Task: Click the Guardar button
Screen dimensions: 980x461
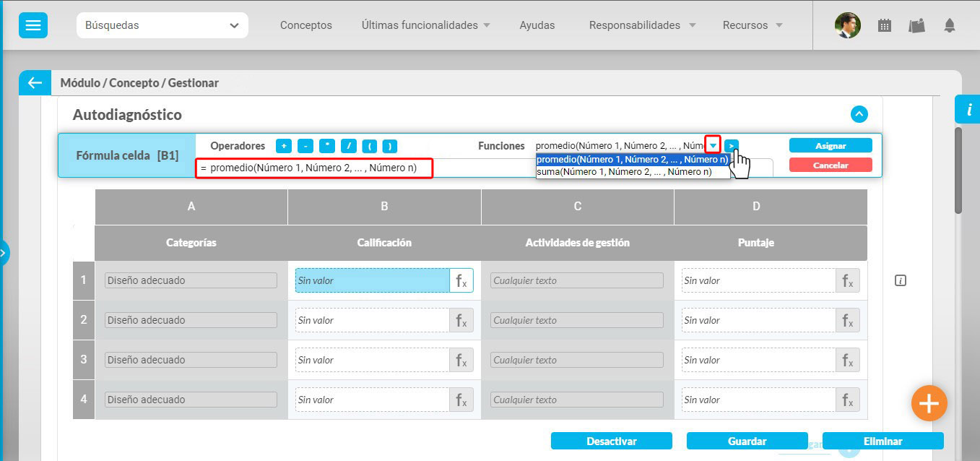Action: click(747, 441)
